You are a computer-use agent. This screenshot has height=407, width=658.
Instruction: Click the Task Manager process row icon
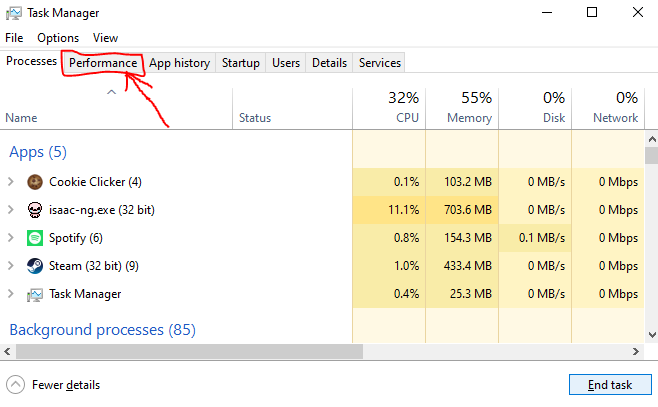click(35, 294)
